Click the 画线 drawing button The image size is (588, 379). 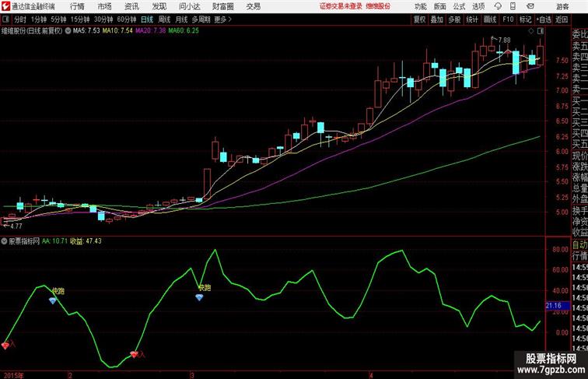pos(490,19)
